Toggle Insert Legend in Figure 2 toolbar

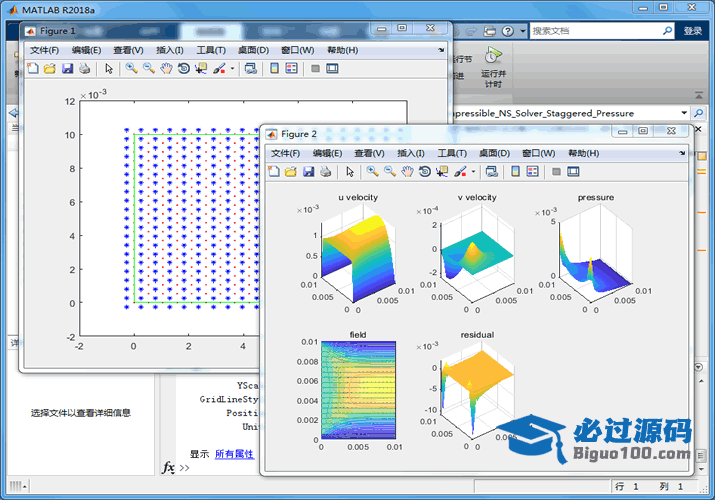[532, 171]
